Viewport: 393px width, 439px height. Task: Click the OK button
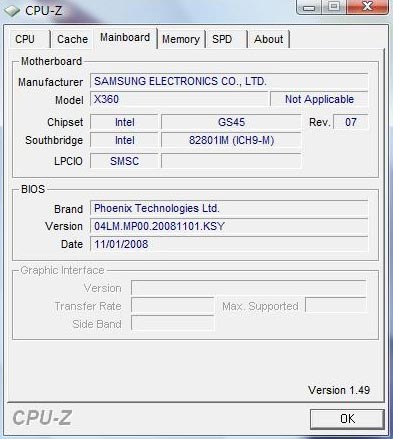pyautogui.click(x=347, y=419)
